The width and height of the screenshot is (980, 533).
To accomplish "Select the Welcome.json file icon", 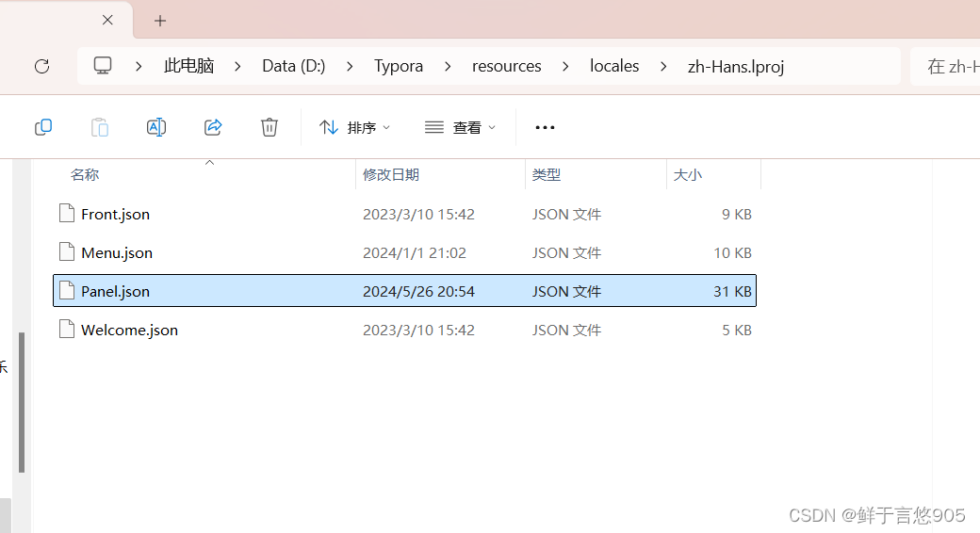I will [x=67, y=330].
